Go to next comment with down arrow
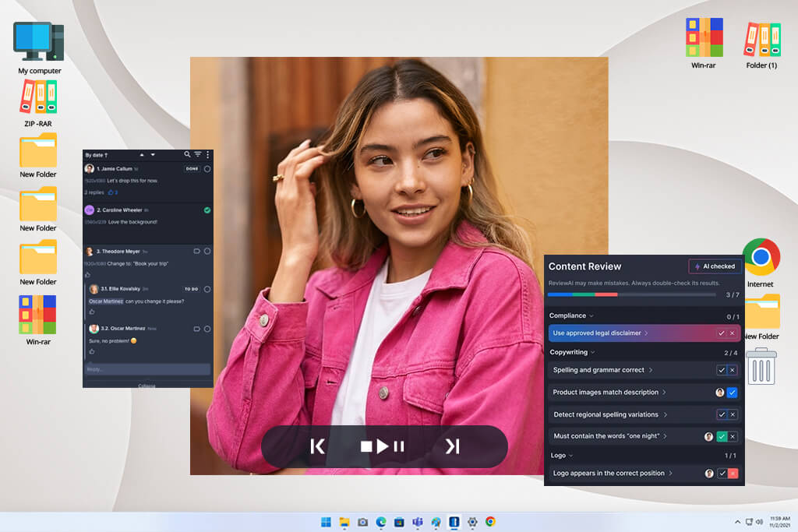 click(x=153, y=155)
